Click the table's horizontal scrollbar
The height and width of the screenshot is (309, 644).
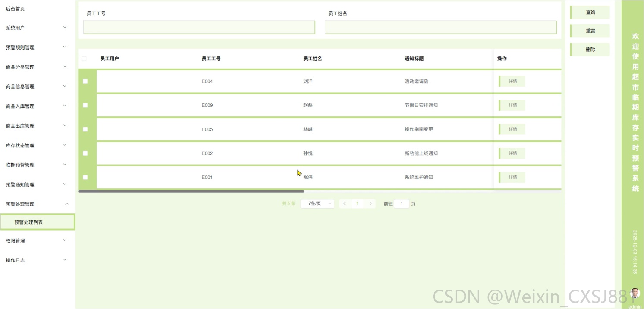[191, 191]
